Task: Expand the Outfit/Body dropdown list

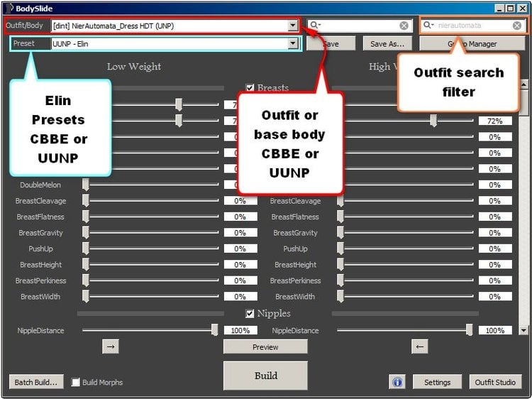Action: click(293, 26)
